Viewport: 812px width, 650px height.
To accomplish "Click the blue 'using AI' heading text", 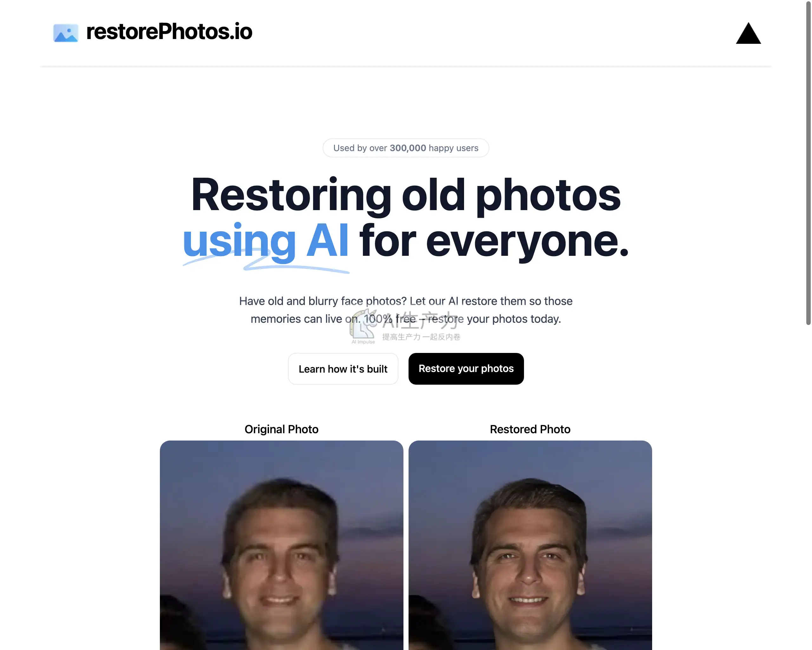I will pyautogui.click(x=265, y=240).
